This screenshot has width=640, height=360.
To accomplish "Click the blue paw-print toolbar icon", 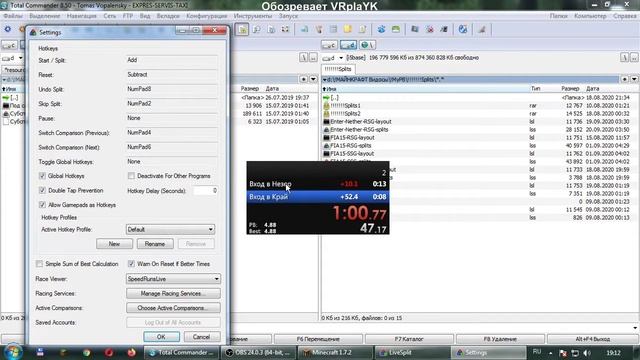I will coord(381,29).
